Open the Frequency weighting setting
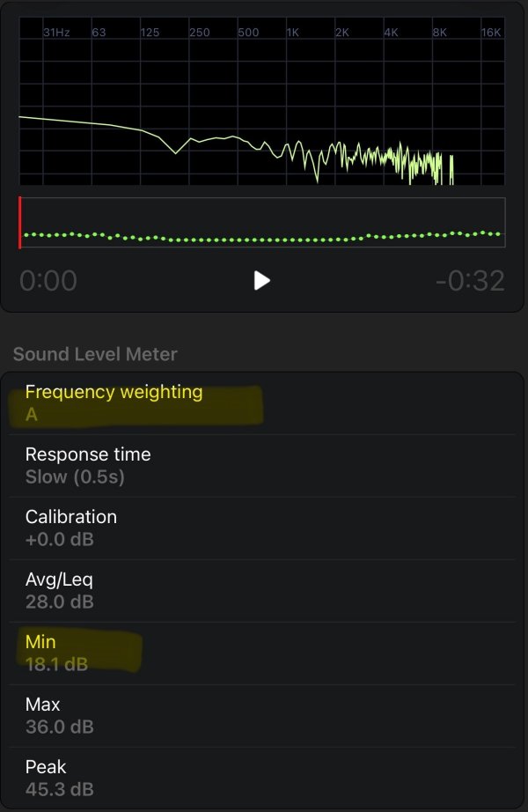The width and height of the screenshot is (528, 812). click(262, 402)
